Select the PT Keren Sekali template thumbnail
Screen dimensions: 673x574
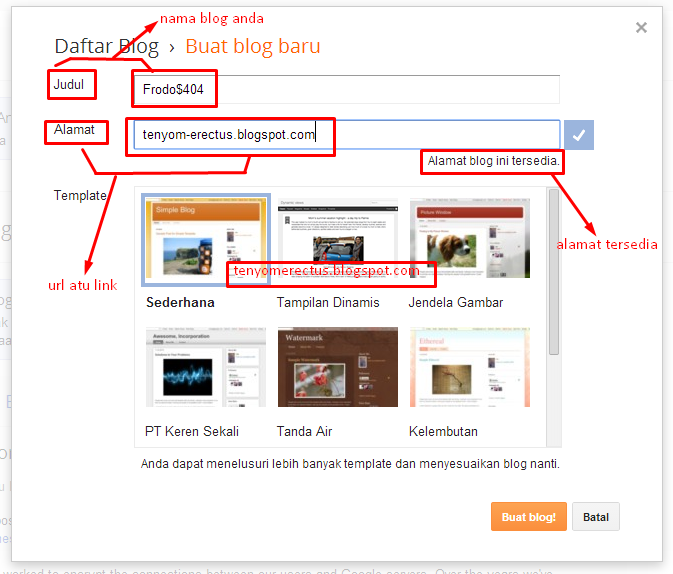pos(206,367)
